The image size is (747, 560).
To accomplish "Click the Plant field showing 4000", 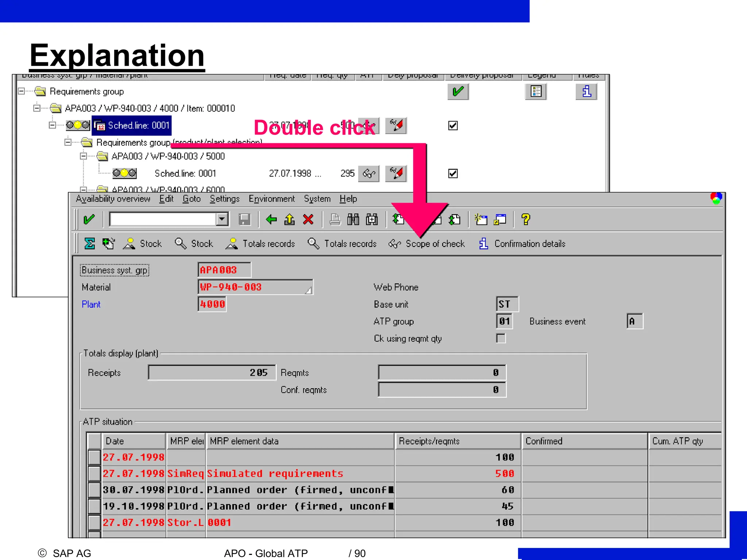I will [x=212, y=304].
